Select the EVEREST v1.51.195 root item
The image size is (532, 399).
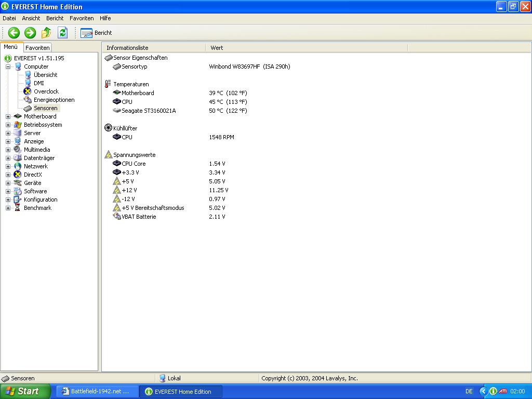(39, 58)
